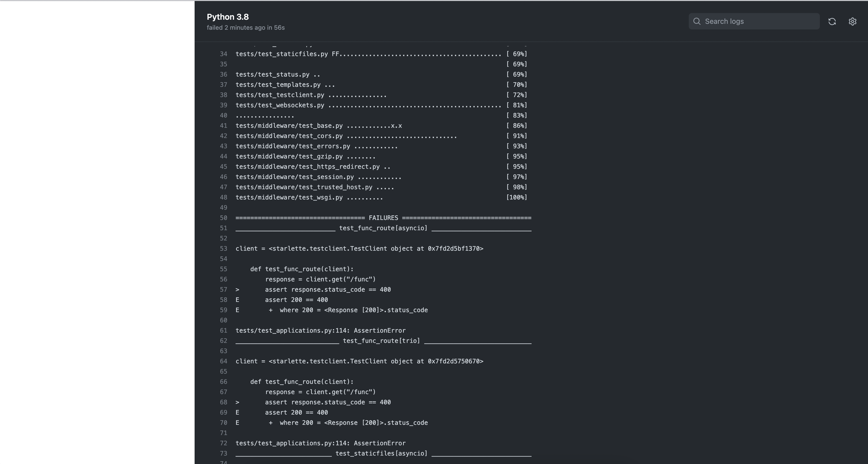Click line number 72 second AssertionError line
The height and width of the screenshot is (464, 868).
(x=224, y=443)
